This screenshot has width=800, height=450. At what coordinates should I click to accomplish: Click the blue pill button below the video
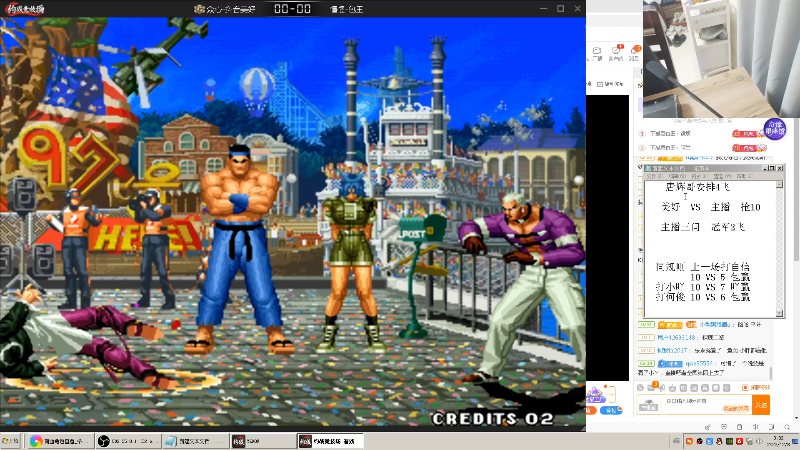[x=611, y=410]
